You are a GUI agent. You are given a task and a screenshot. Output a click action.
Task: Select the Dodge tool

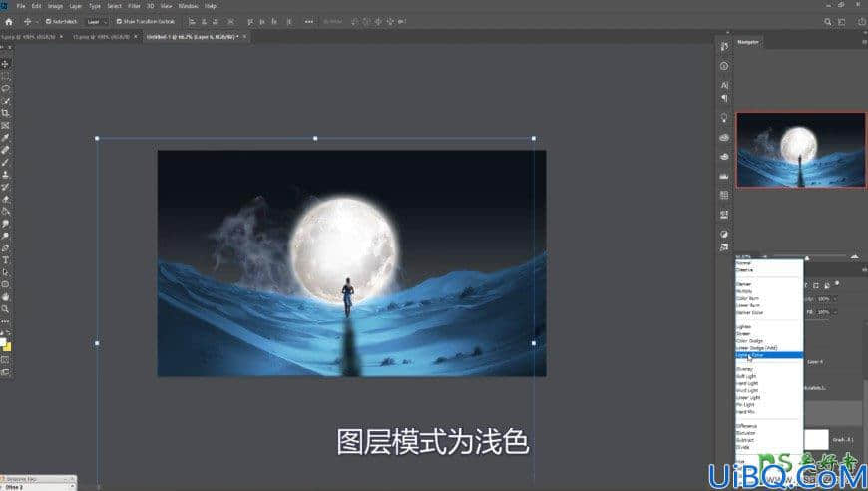pos(6,236)
